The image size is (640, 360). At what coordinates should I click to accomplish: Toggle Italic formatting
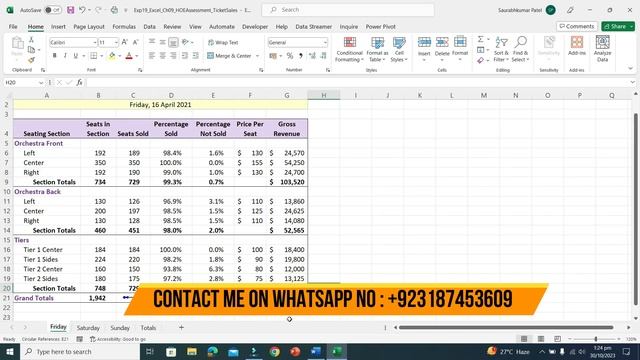click(x=65, y=56)
